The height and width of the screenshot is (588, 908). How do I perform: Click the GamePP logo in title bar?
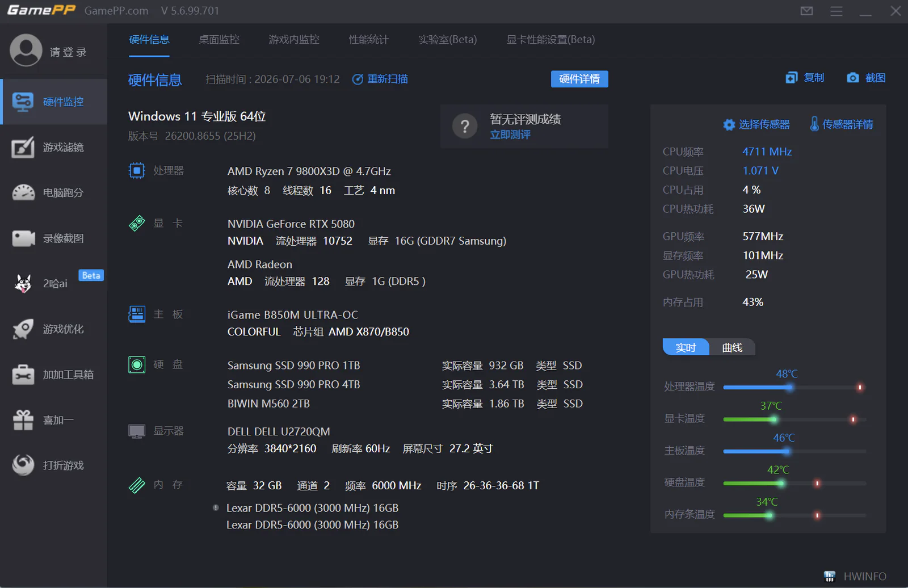pyautogui.click(x=41, y=10)
